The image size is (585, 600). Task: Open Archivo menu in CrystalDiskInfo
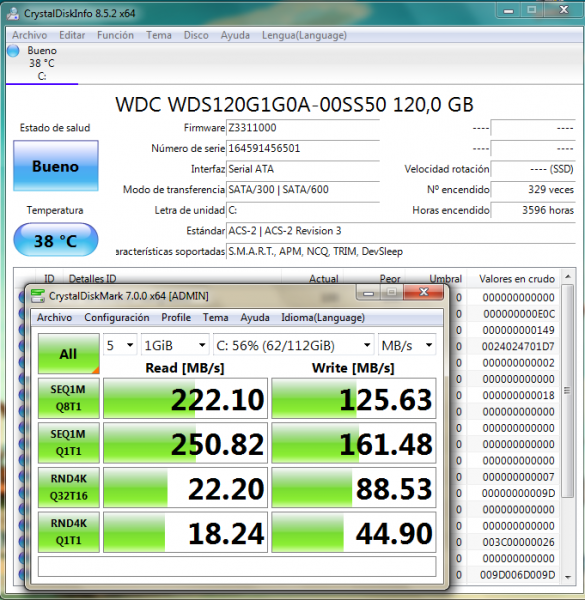click(29, 35)
